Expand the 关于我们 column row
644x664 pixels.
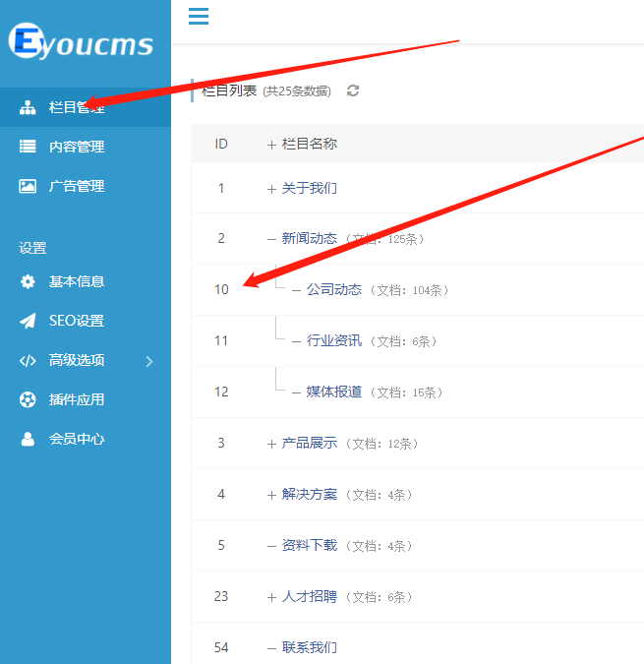[x=271, y=189]
